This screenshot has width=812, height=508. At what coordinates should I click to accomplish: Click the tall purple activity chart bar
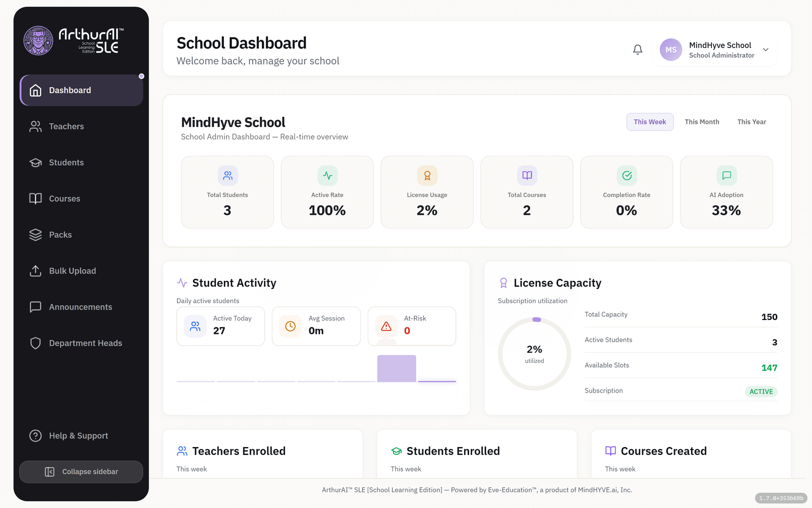point(397,369)
